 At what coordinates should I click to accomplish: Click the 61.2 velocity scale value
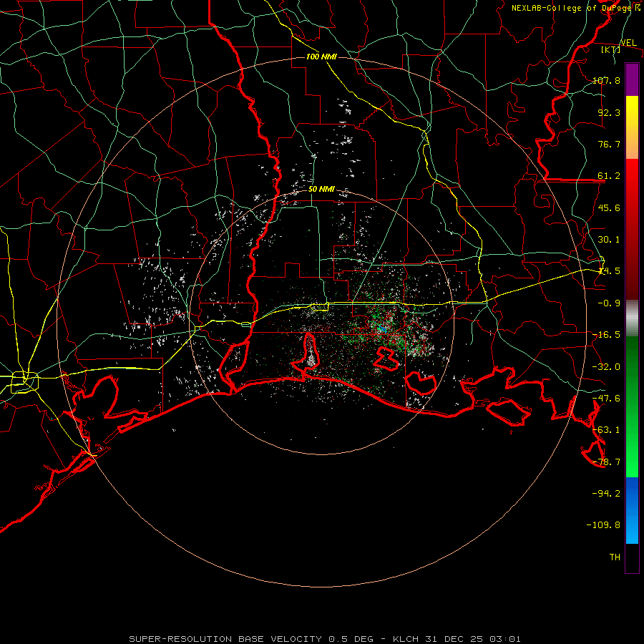click(609, 176)
